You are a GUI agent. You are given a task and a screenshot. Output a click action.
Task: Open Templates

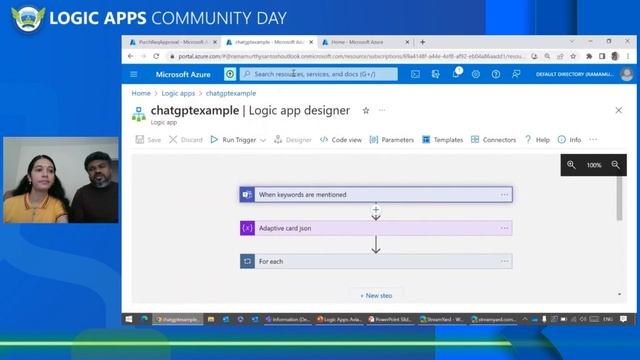point(442,140)
